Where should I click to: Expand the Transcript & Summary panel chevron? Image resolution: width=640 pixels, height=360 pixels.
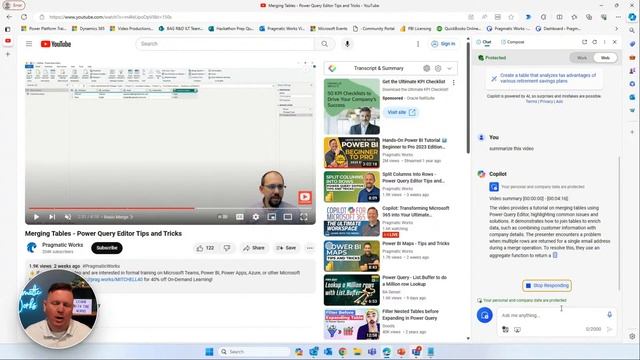(449, 68)
